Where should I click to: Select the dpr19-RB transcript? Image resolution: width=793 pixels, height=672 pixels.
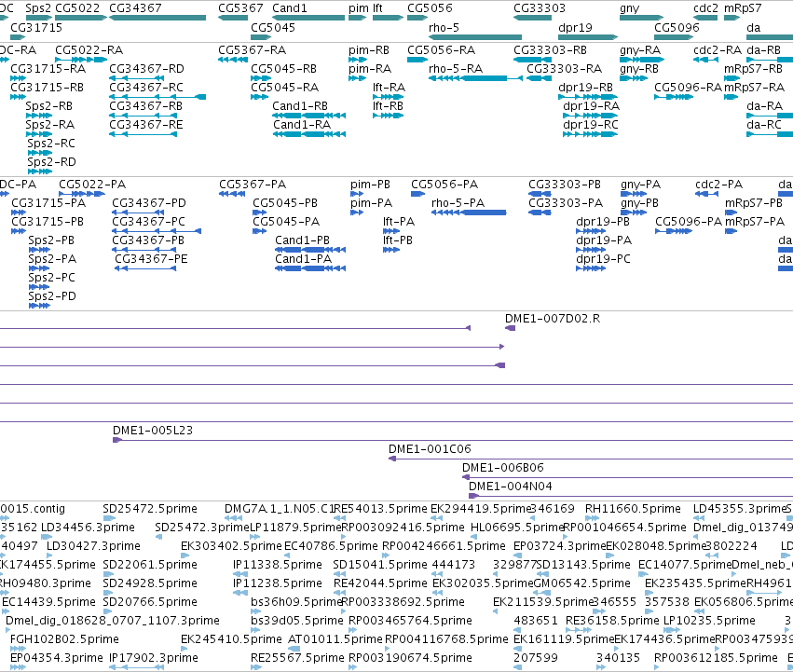588,97
